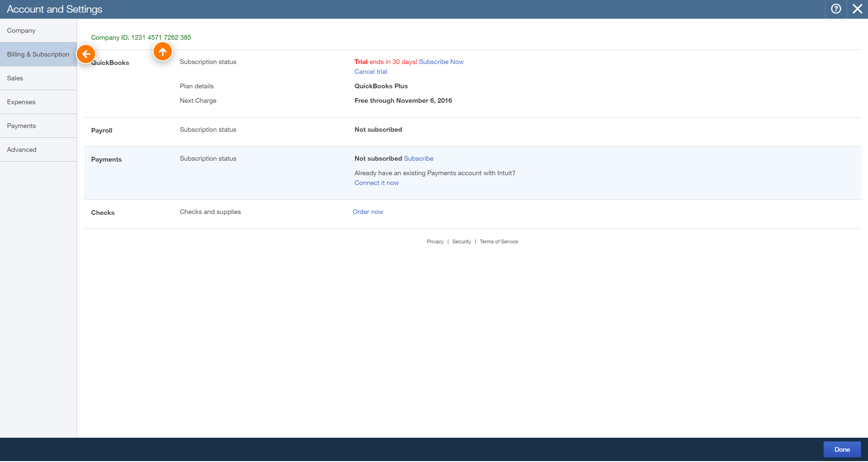Click the Payroll section heading
Screen dimensions: 868x462
pyautogui.click(x=101, y=130)
